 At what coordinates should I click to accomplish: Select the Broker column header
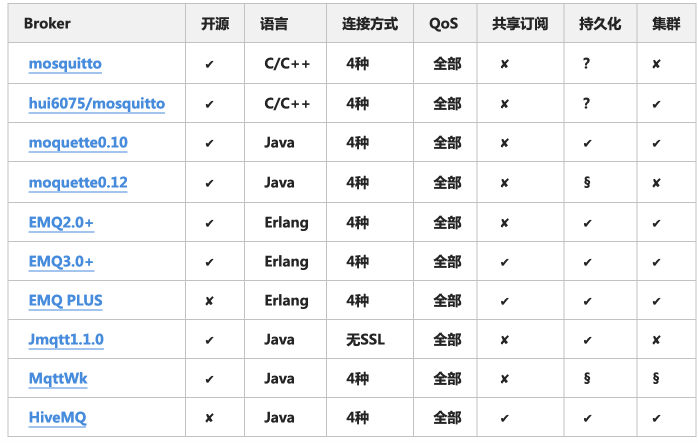[47, 24]
